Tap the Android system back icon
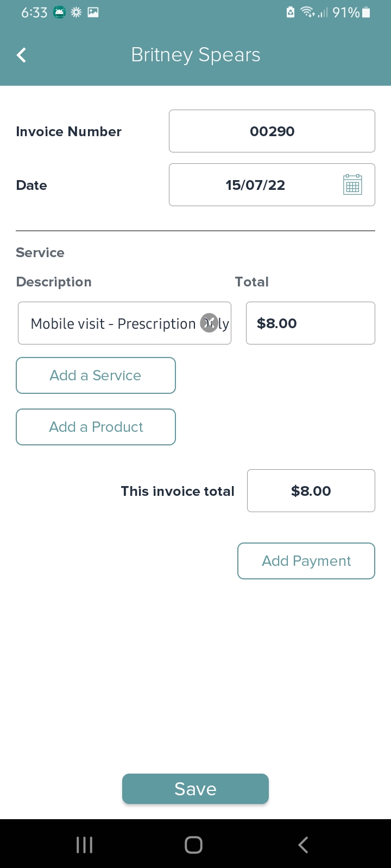This screenshot has height=868, width=391. pyautogui.click(x=303, y=845)
